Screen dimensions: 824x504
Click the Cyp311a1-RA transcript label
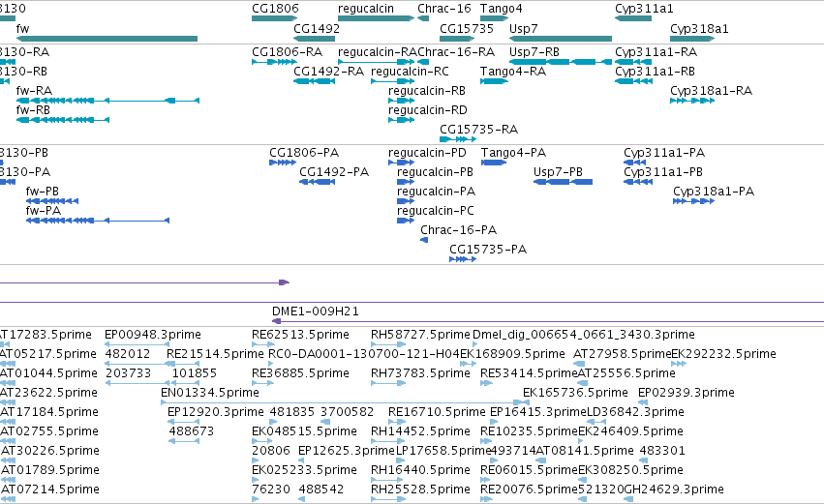click(x=656, y=52)
